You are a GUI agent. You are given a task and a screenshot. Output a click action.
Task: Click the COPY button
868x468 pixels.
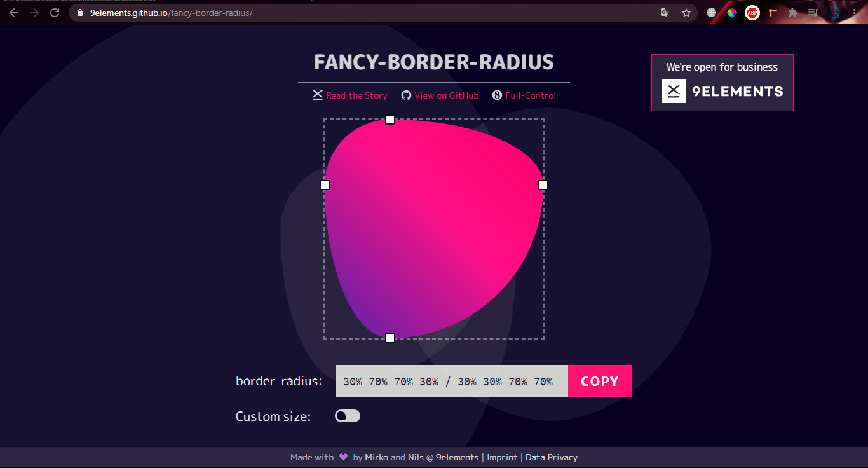click(x=599, y=380)
